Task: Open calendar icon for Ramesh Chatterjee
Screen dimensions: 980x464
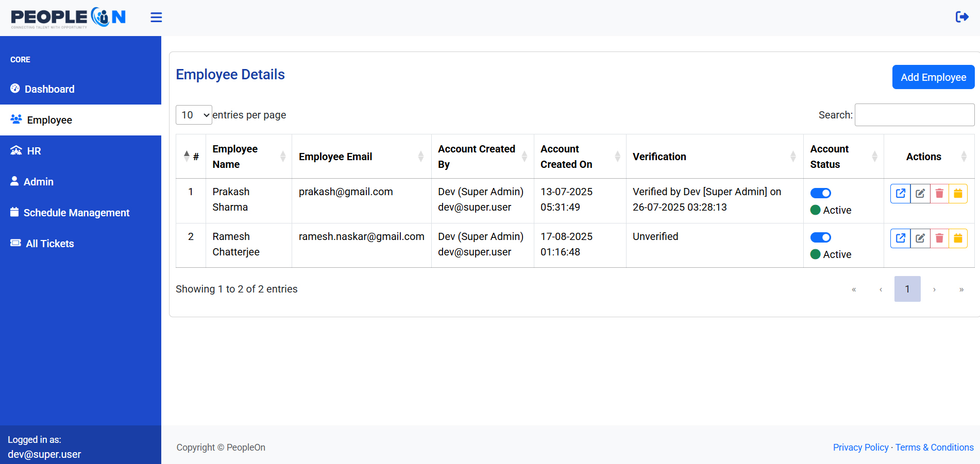Action: tap(958, 238)
